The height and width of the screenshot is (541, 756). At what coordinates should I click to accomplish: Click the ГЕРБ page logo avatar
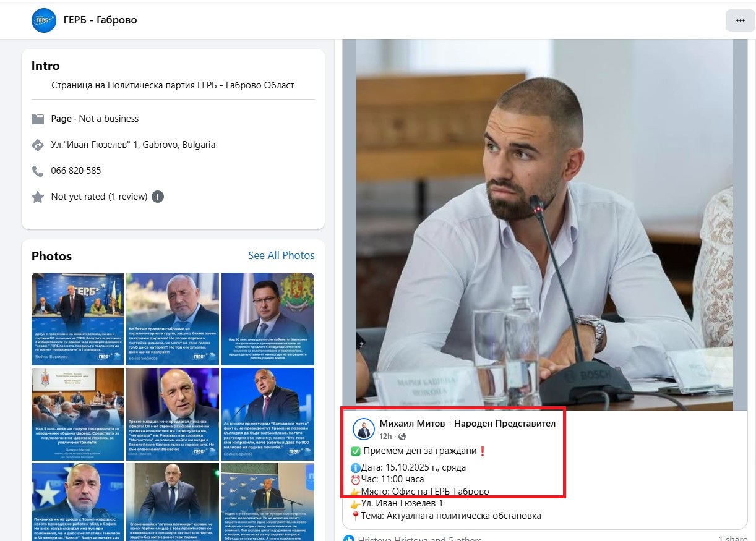point(44,20)
